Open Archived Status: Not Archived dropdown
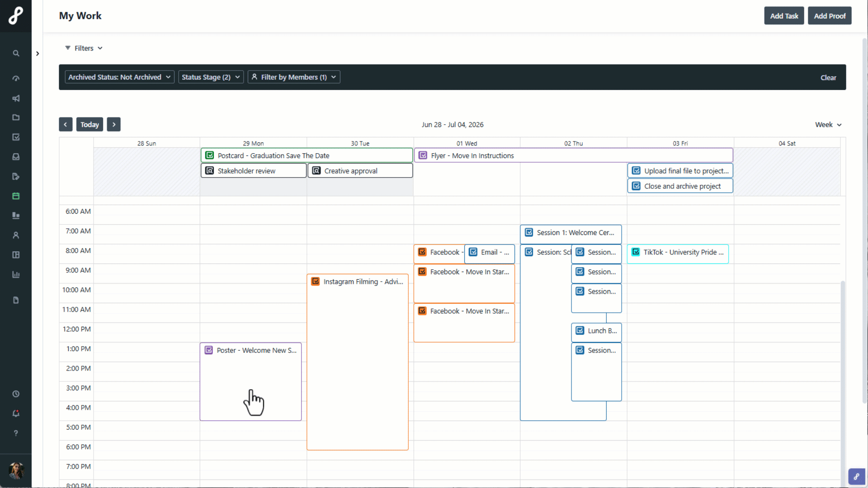The width and height of the screenshot is (868, 488). pos(119,77)
